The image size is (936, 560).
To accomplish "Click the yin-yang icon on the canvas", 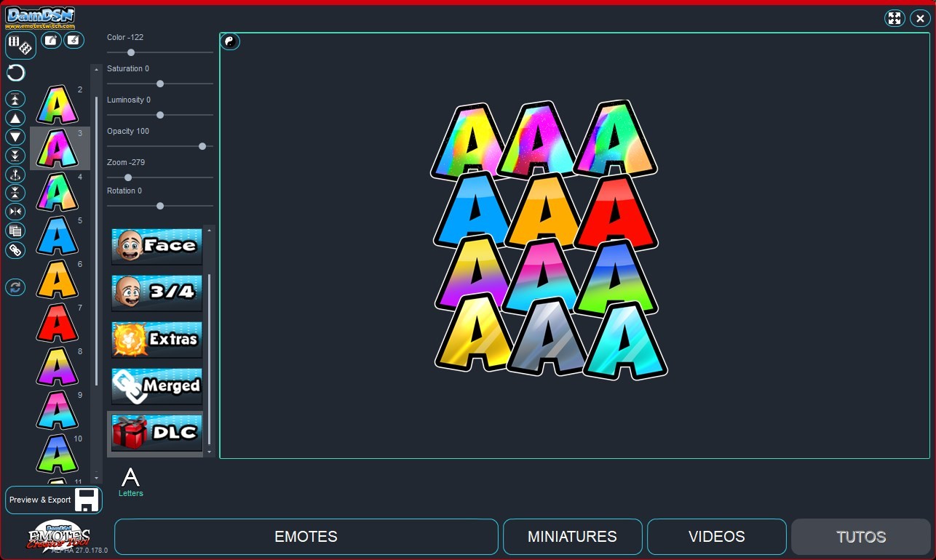I will (230, 41).
